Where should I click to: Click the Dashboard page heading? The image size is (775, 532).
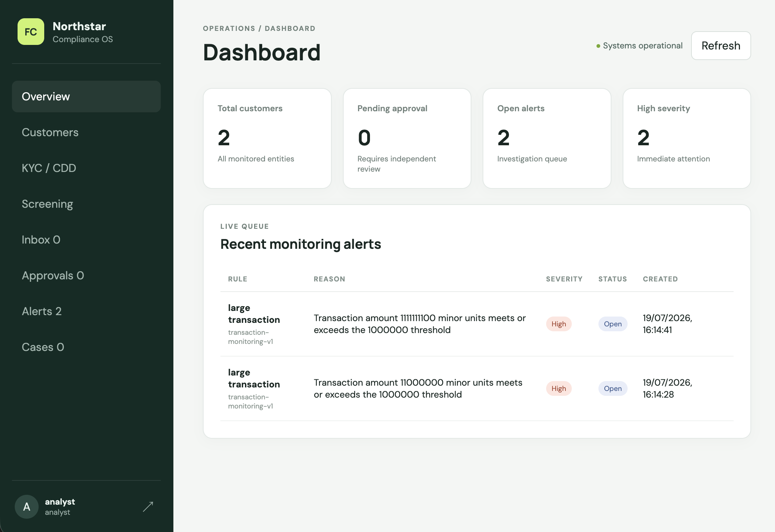tap(261, 53)
